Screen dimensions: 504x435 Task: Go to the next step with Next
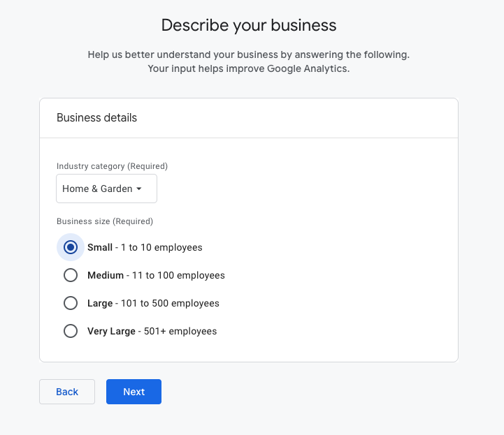tap(134, 392)
